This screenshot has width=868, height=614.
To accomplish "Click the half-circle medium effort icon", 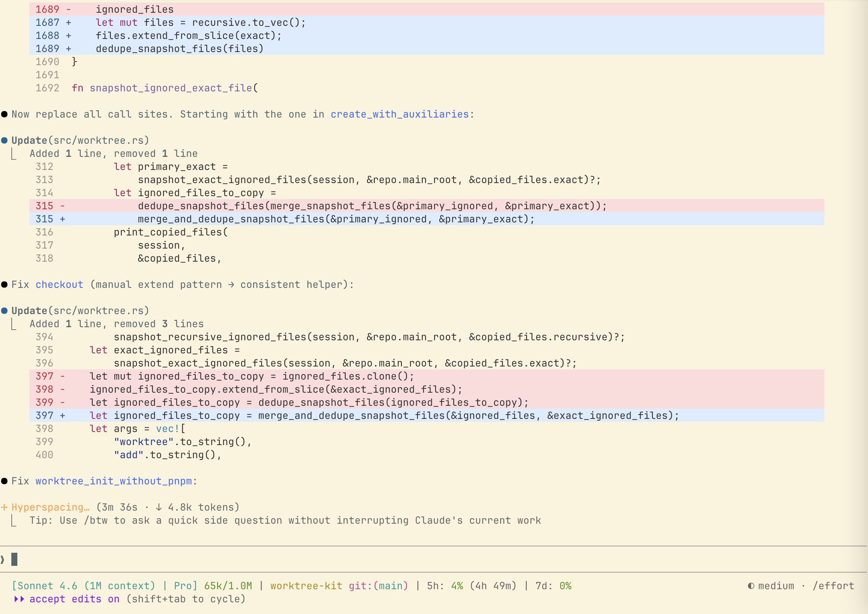I will (x=751, y=586).
